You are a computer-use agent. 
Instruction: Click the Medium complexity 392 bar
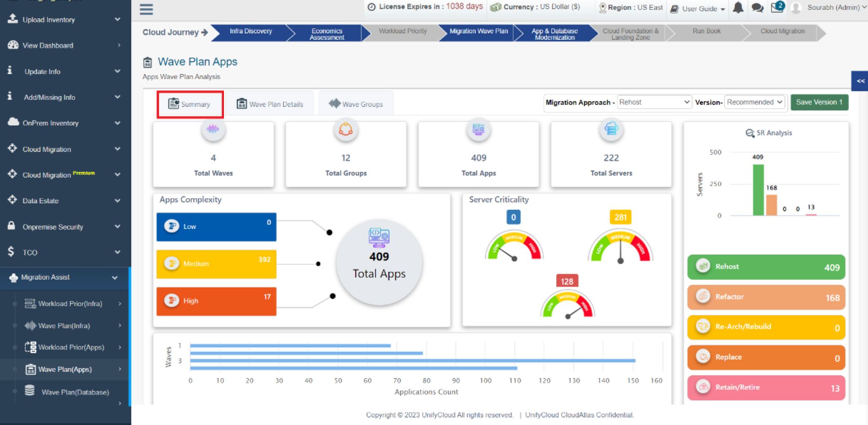[216, 264]
